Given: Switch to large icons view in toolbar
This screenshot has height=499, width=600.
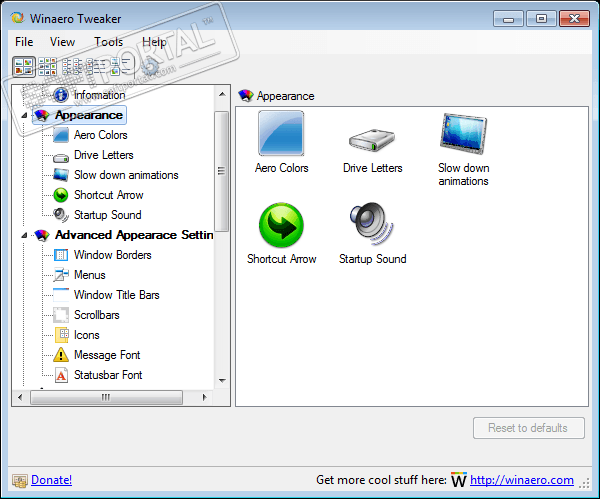Looking at the screenshot, I should (x=24, y=67).
